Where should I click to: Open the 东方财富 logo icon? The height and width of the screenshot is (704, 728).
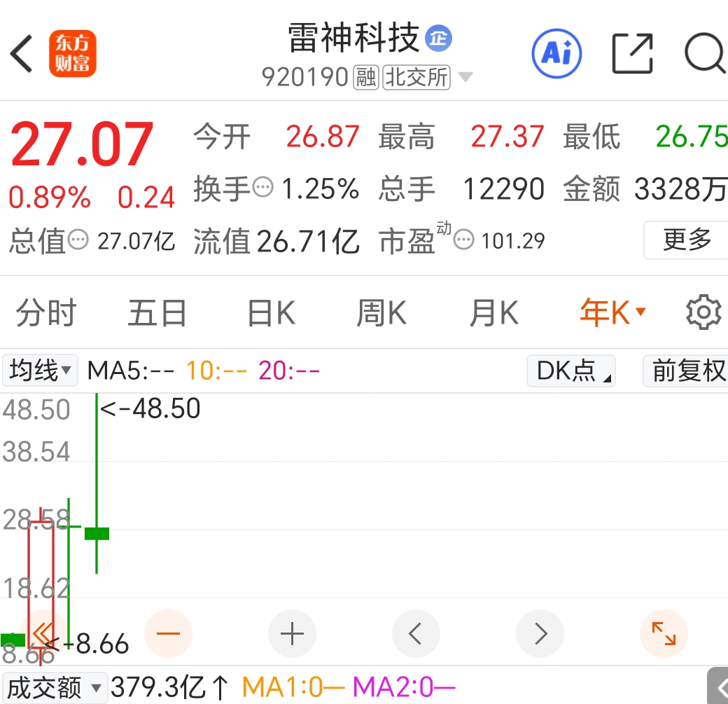pos(72,53)
